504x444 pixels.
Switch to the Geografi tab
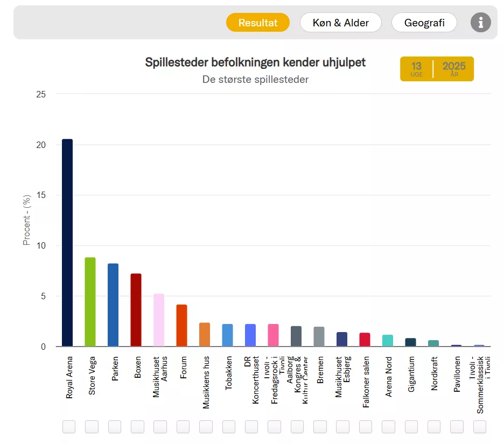coord(424,23)
